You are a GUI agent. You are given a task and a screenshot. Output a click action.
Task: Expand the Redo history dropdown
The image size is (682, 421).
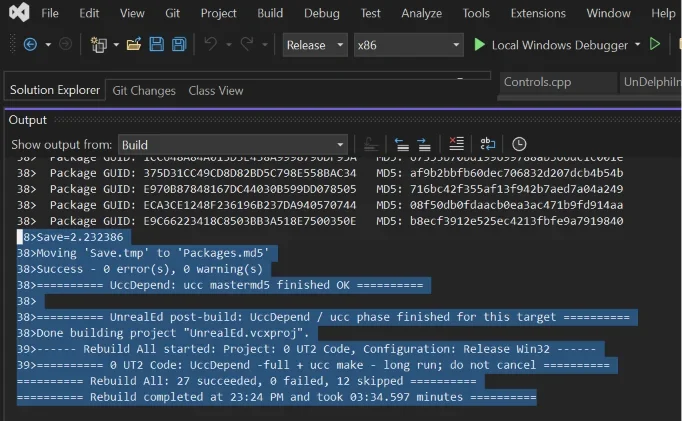point(264,44)
